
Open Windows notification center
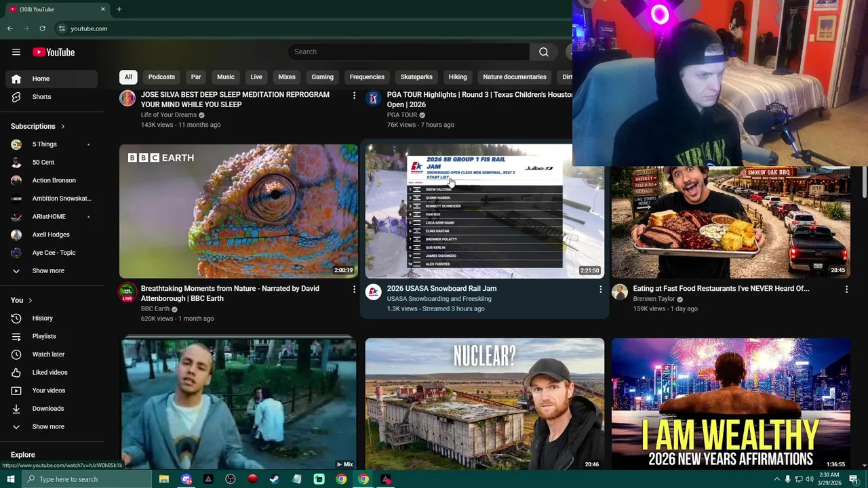854,479
